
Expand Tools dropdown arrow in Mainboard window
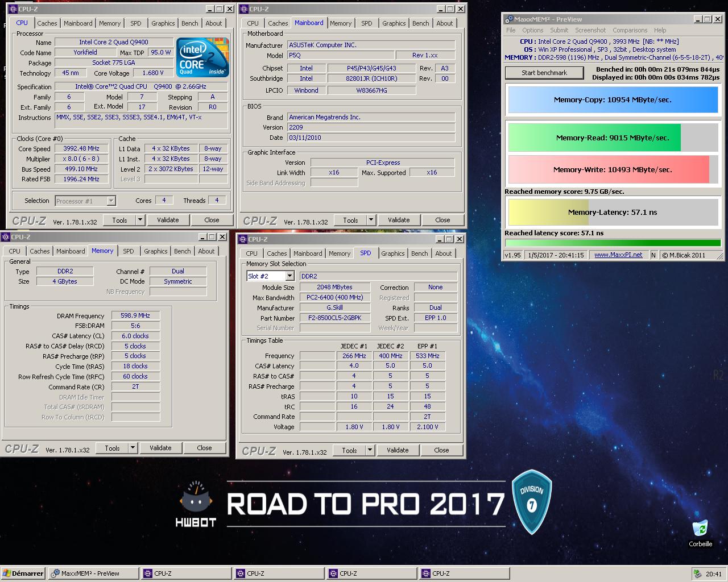click(371, 220)
